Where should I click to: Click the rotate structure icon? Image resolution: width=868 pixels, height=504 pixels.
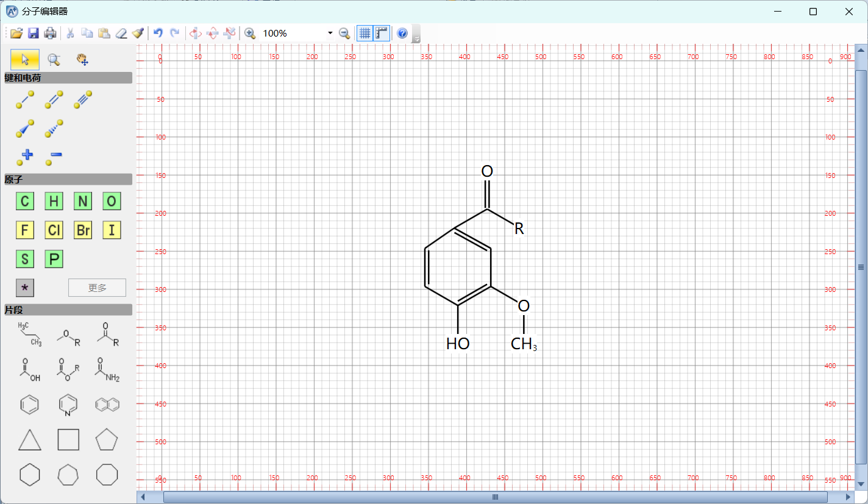click(230, 34)
